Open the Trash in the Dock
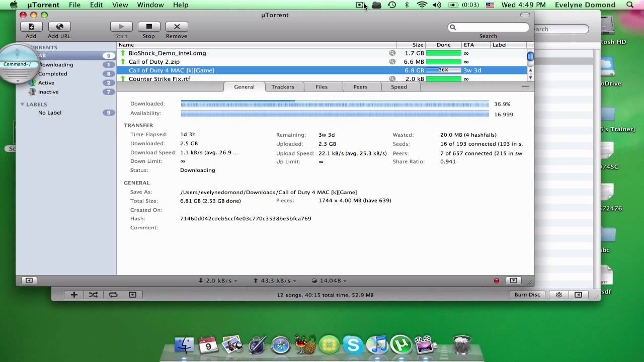Viewport: 644px width, 362px height. click(462, 345)
